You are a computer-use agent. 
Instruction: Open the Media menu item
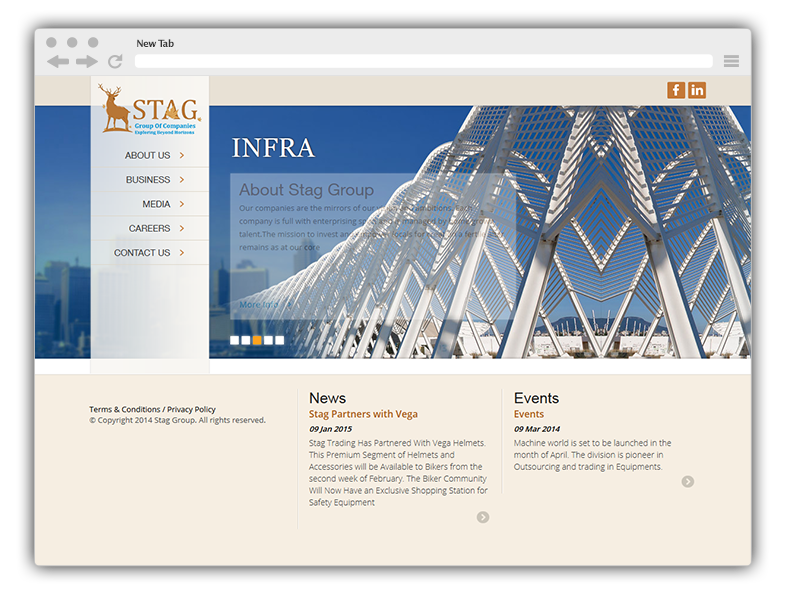156,204
